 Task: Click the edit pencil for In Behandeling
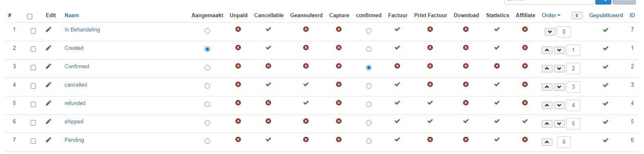click(48, 29)
